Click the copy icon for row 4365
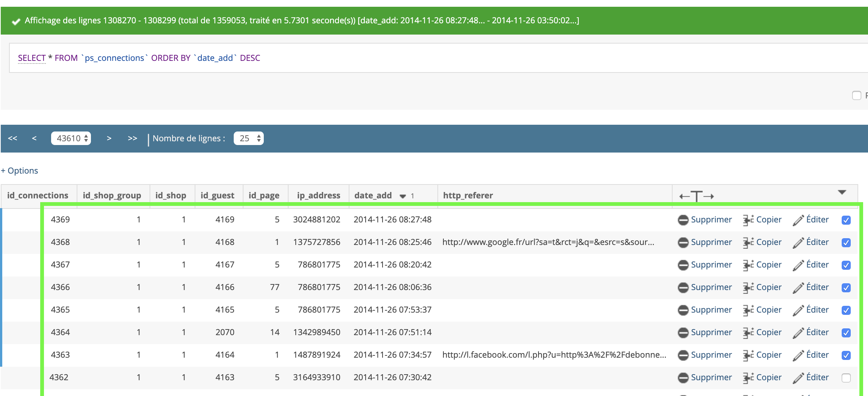 (748, 310)
